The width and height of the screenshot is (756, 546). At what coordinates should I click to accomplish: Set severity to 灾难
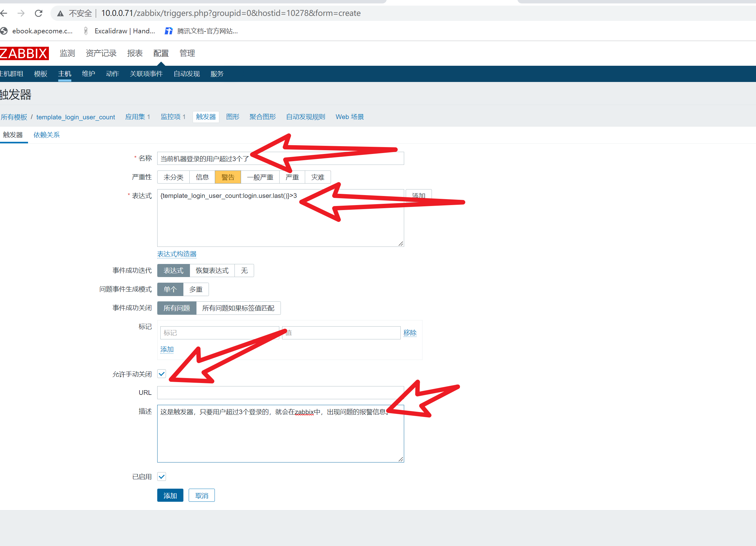[318, 177]
